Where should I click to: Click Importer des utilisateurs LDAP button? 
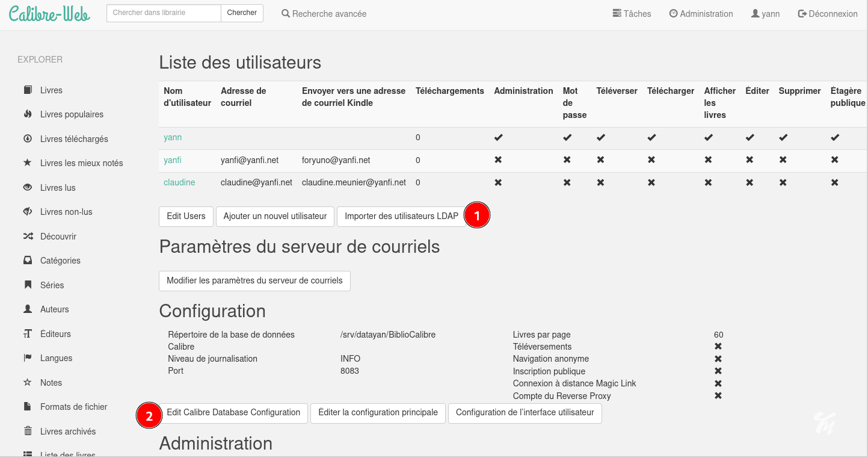pyautogui.click(x=401, y=217)
